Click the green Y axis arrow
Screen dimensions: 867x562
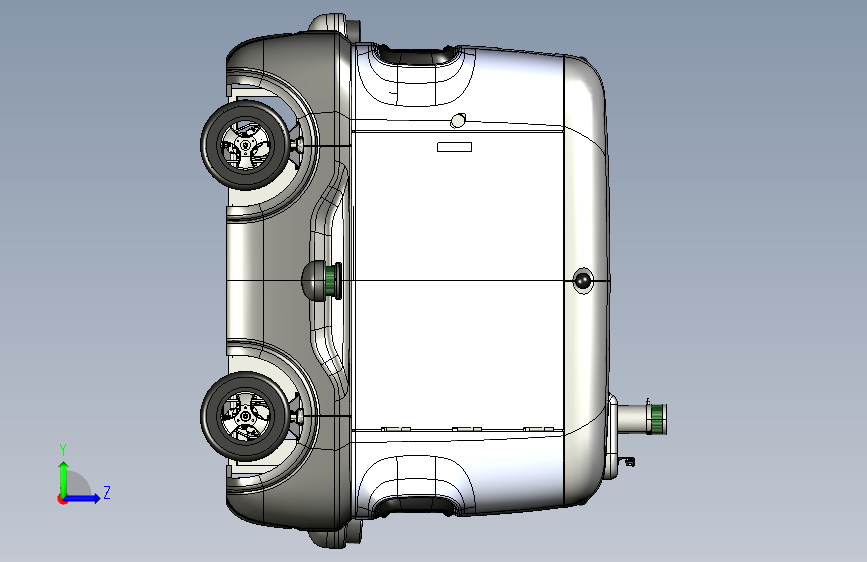pos(63,476)
